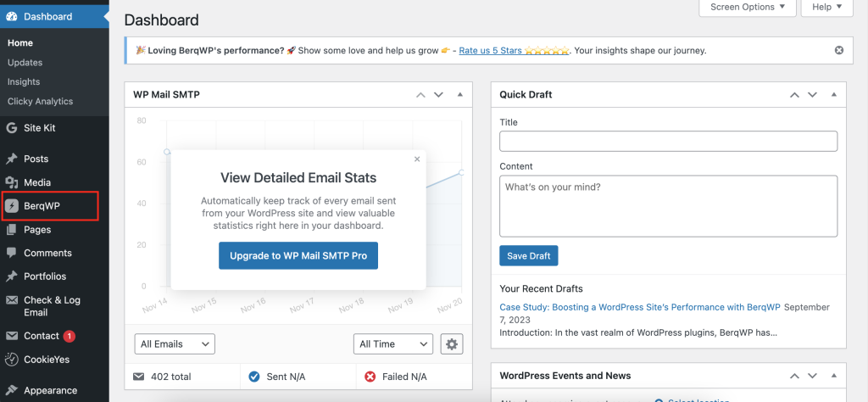The height and width of the screenshot is (402, 868).
Task: Click the Media library icon
Action: (12, 182)
